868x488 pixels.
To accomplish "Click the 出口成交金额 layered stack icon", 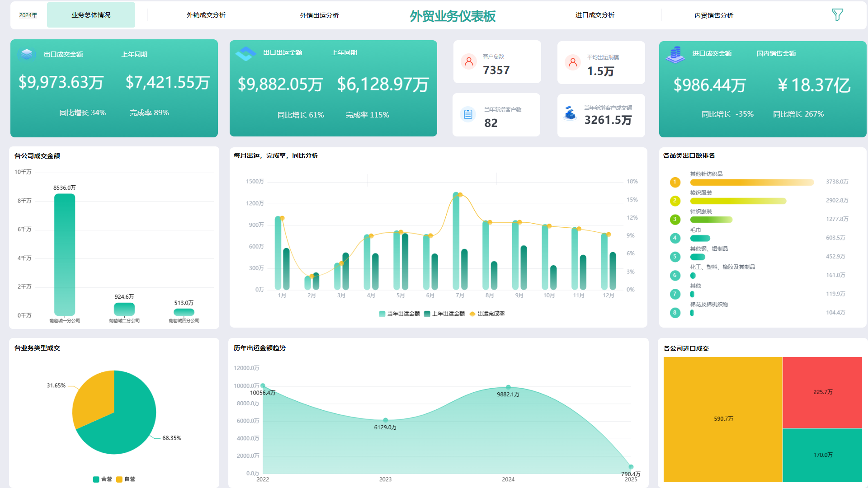I will point(27,54).
